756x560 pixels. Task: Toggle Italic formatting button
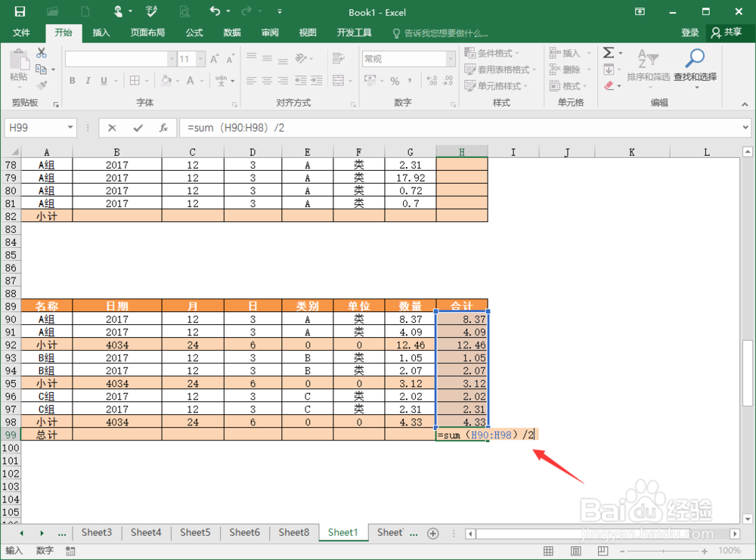88,80
